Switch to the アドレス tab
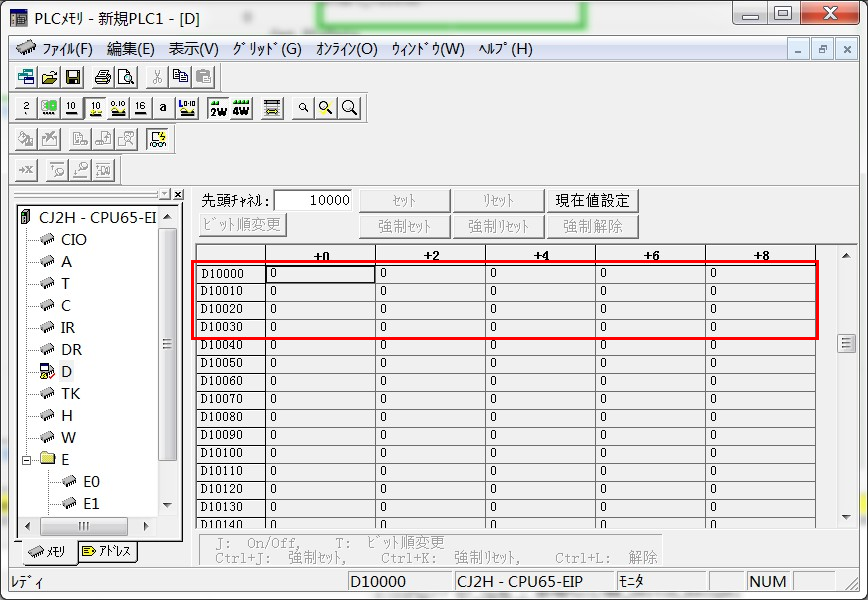This screenshot has height=600, width=868. click(107, 551)
